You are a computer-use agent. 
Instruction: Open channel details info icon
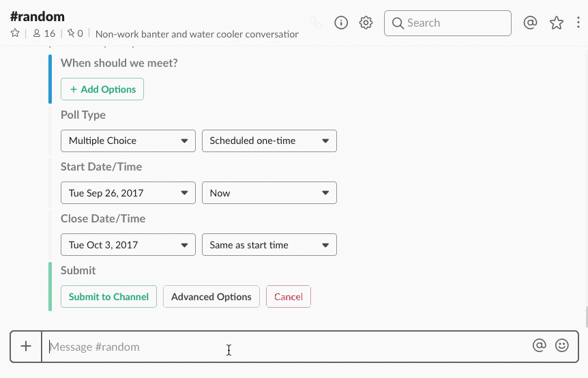pos(341,23)
